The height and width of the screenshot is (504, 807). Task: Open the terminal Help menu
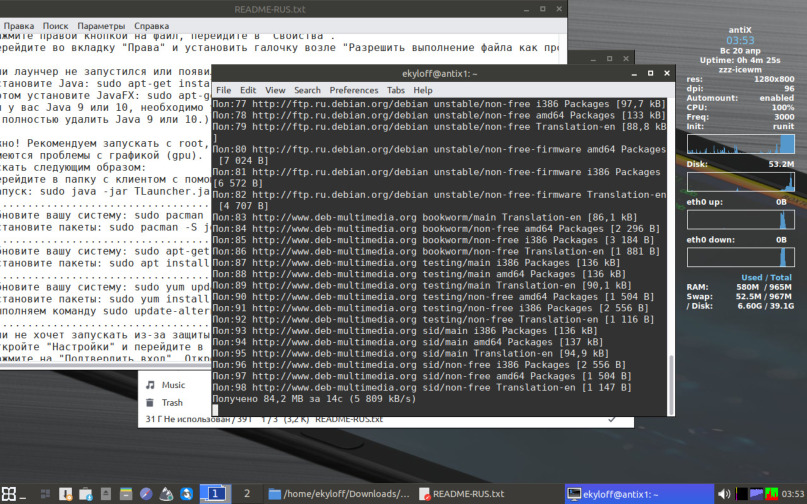(423, 90)
